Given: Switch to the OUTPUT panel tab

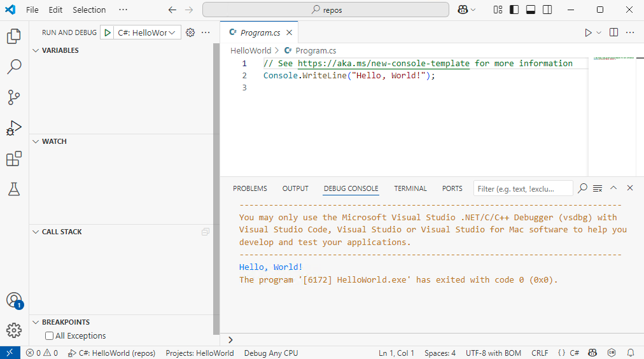Looking at the screenshot, I should click(295, 188).
